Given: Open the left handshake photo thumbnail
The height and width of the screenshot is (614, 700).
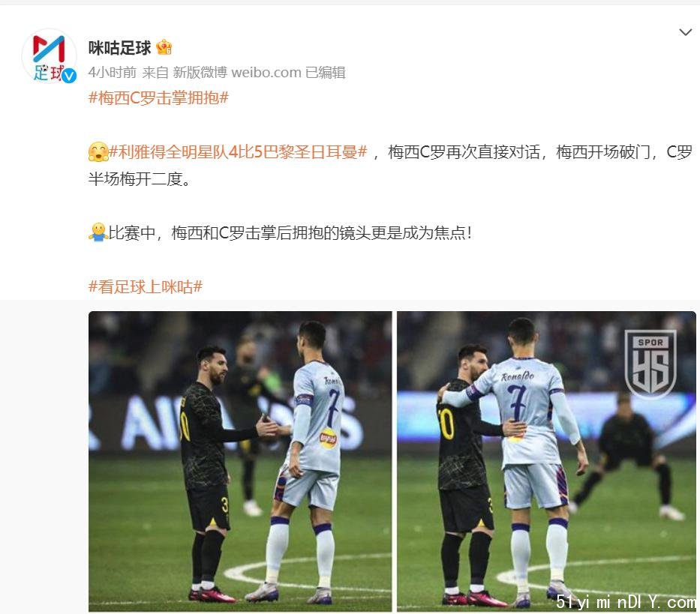Looking at the screenshot, I should pos(240,461).
